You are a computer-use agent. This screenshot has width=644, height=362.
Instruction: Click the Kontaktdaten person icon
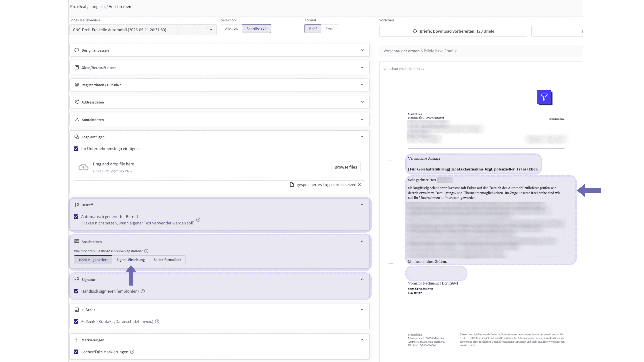tap(77, 119)
